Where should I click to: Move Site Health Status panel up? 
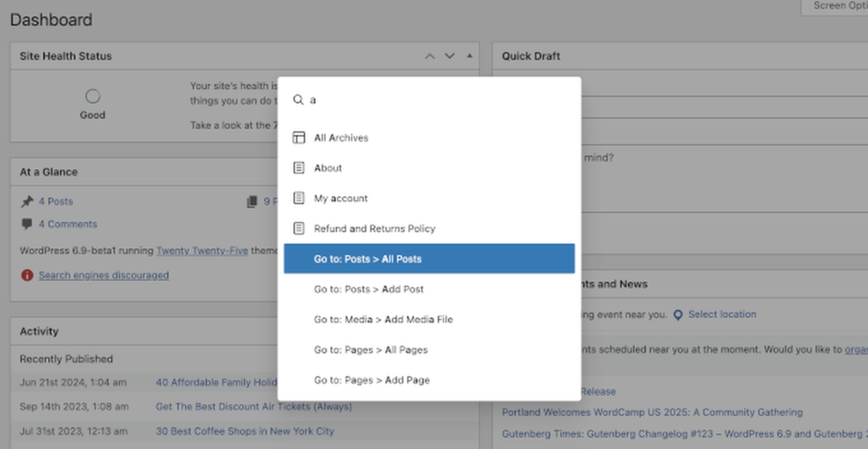(x=430, y=56)
